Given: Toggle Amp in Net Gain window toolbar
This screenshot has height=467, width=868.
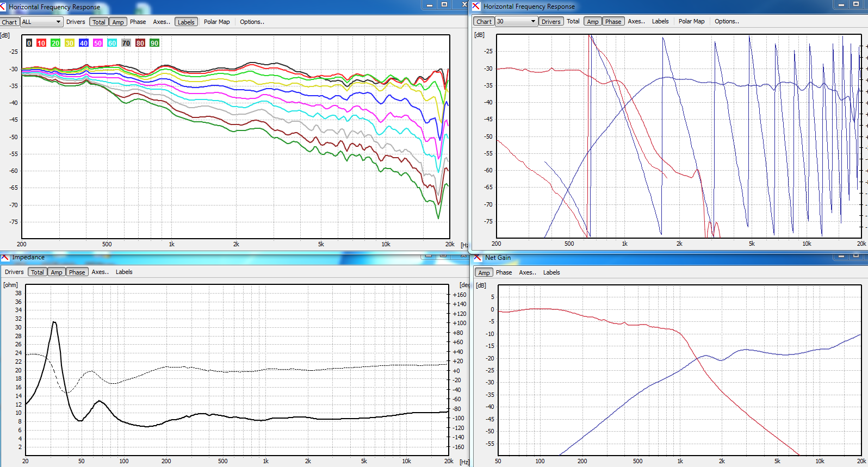Looking at the screenshot, I should tap(483, 272).
